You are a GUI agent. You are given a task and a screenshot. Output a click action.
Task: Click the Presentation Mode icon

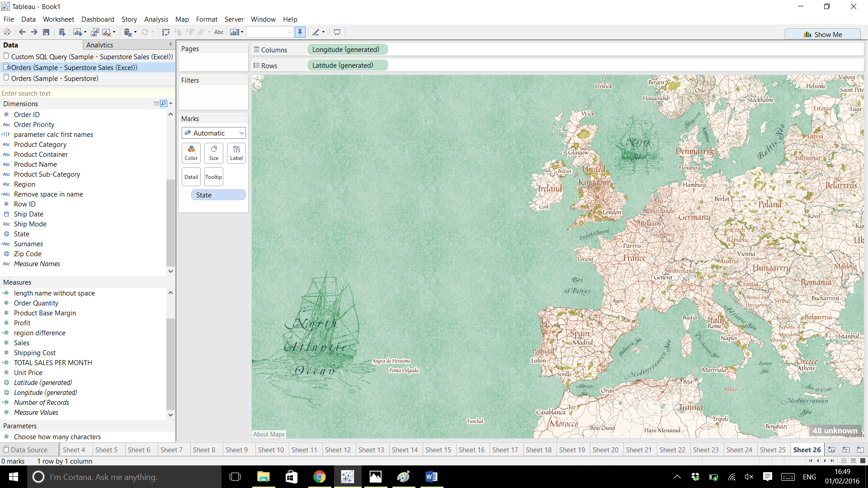(x=337, y=32)
